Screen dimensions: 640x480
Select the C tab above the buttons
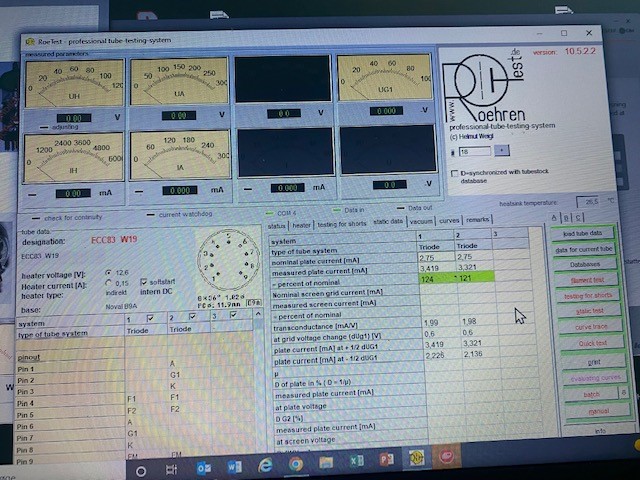click(578, 217)
